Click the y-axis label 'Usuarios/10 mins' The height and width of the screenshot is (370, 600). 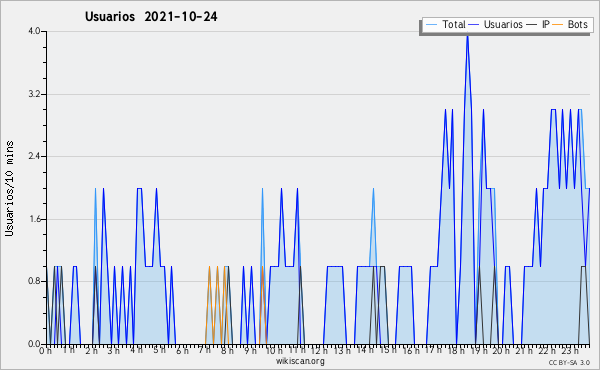click(x=9, y=189)
